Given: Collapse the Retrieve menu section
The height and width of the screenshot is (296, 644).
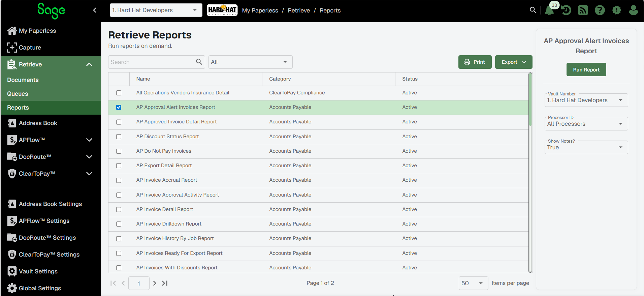Looking at the screenshot, I should tap(89, 64).
